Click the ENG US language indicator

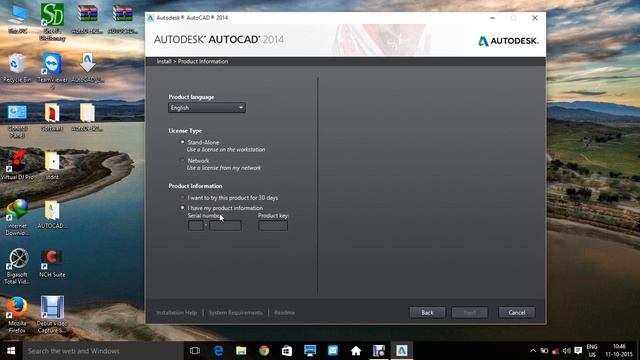592,351
